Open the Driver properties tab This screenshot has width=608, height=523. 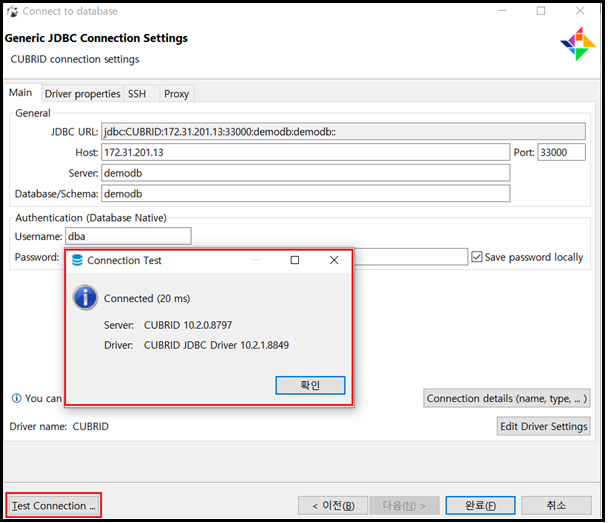82,94
